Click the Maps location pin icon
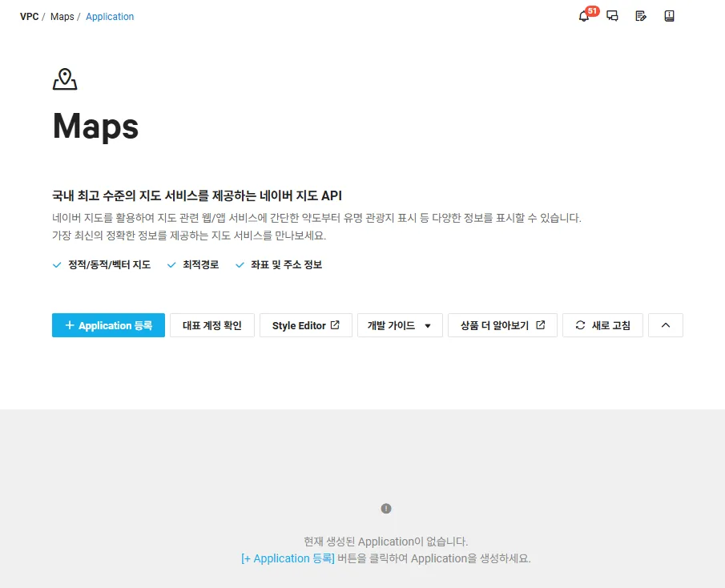The image size is (725, 588). pos(65,79)
